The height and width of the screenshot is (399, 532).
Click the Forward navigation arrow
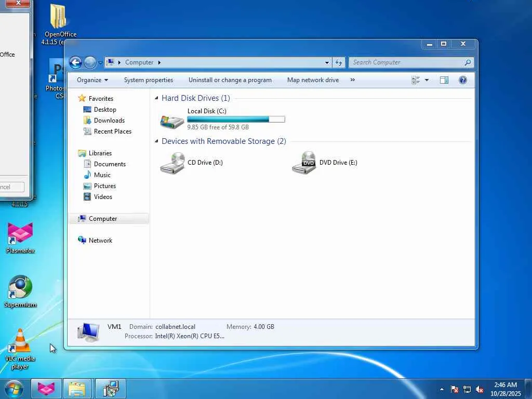pos(90,62)
